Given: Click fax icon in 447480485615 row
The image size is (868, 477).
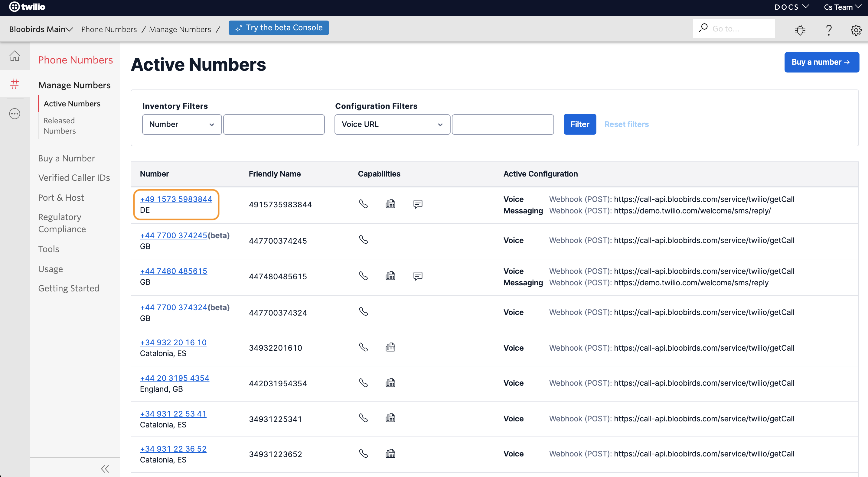Looking at the screenshot, I should tap(390, 276).
